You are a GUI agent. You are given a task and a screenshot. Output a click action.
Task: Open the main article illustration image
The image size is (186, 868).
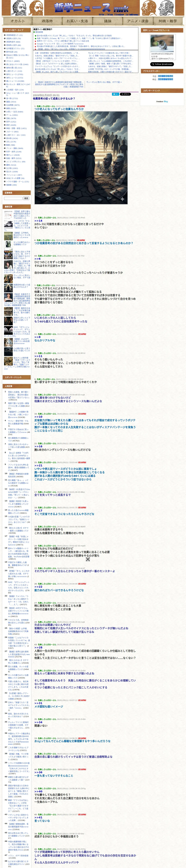click(x=81, y=158)
